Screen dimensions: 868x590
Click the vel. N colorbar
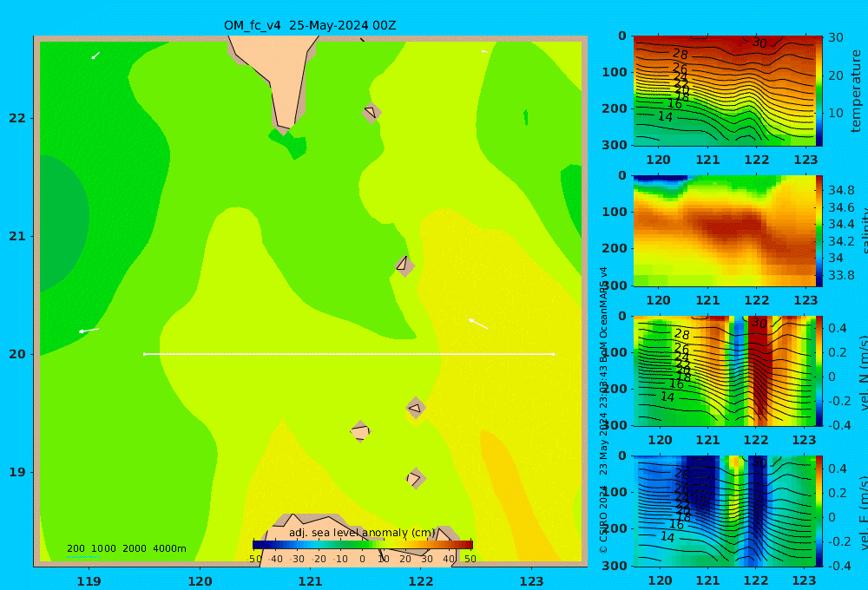point(819,370)
